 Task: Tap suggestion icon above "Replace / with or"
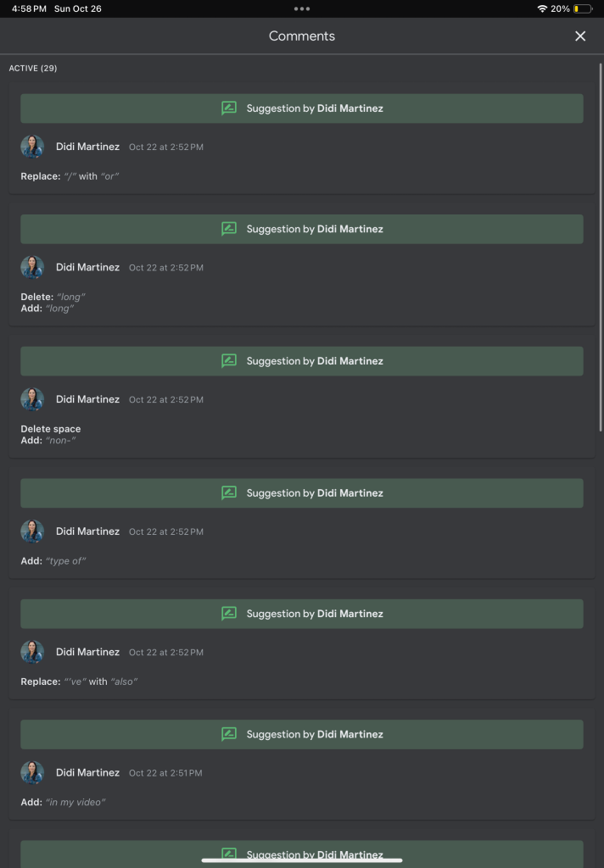(x=229, y=108)
